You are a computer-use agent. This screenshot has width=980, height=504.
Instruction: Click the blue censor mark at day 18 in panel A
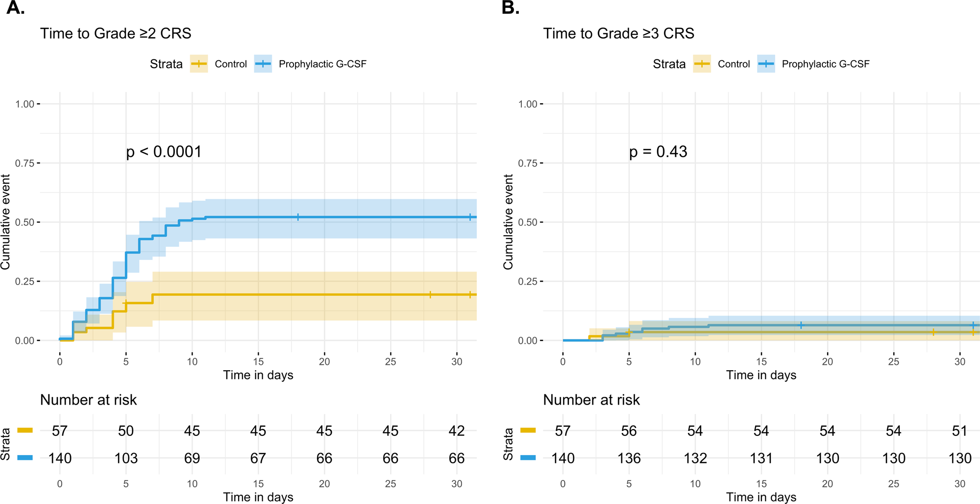[x=298, y=217]
